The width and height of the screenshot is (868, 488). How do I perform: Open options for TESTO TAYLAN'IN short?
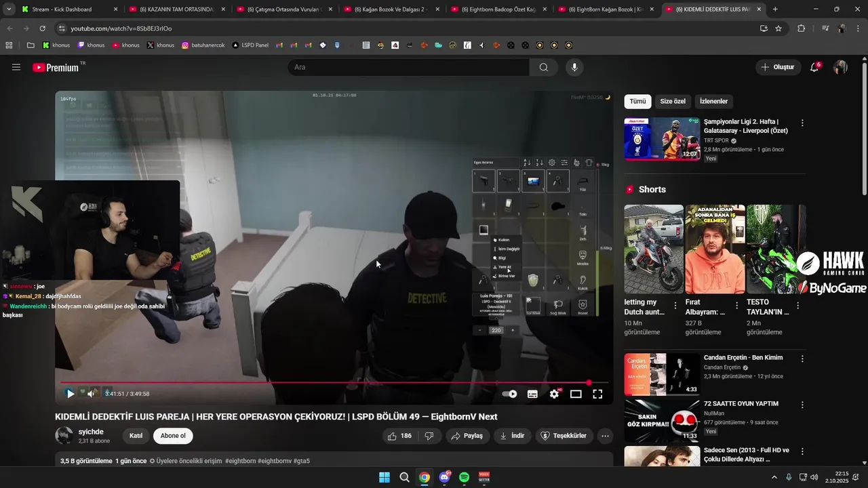pyautogui.click(x=797, y=306)
